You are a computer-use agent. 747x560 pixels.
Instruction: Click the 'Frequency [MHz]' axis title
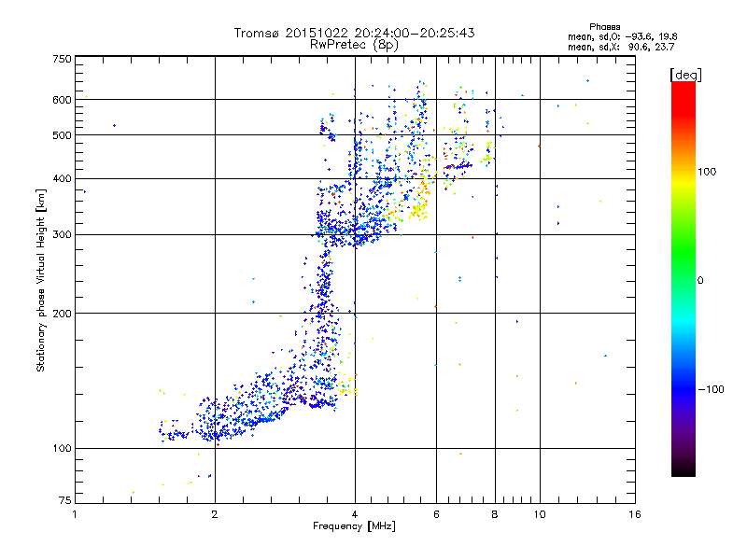[x=354, y=526]
